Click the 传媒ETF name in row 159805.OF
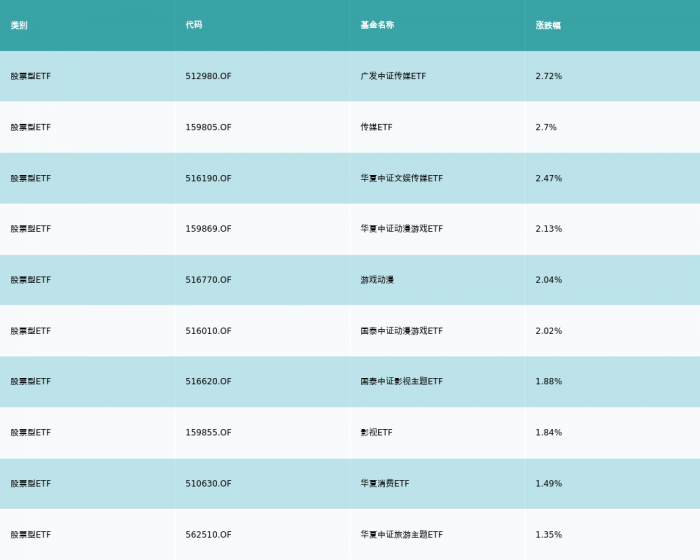 click(x=376, y=127)
